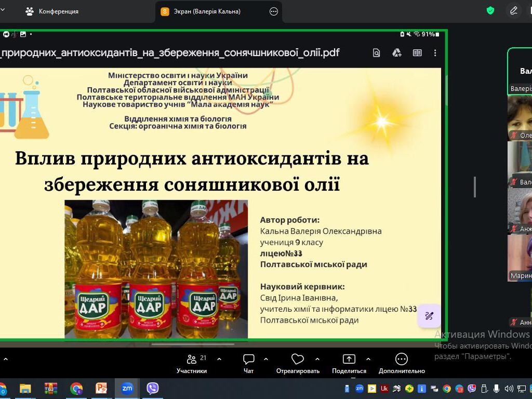Click the panel divider handle beside video tiles

475,187
